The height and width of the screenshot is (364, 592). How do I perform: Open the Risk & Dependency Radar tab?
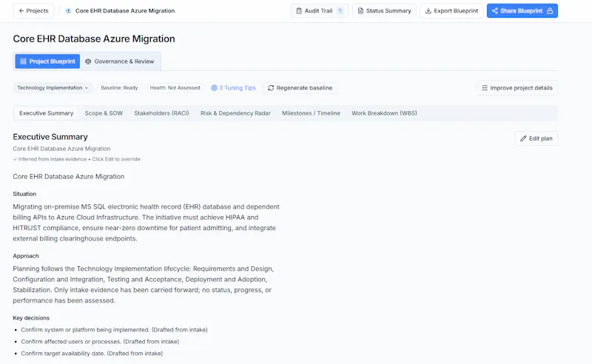(235, 113)
